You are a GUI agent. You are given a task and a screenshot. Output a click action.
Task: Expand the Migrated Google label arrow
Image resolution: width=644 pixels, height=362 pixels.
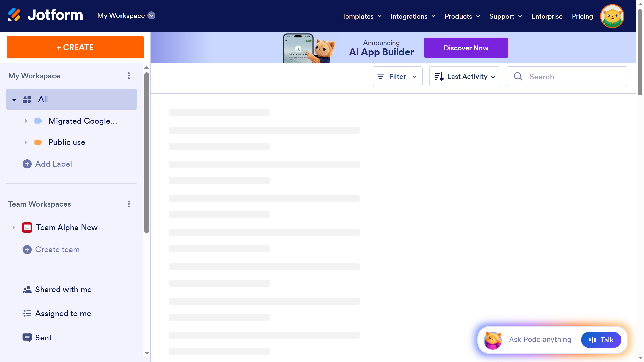coord(26,121)
